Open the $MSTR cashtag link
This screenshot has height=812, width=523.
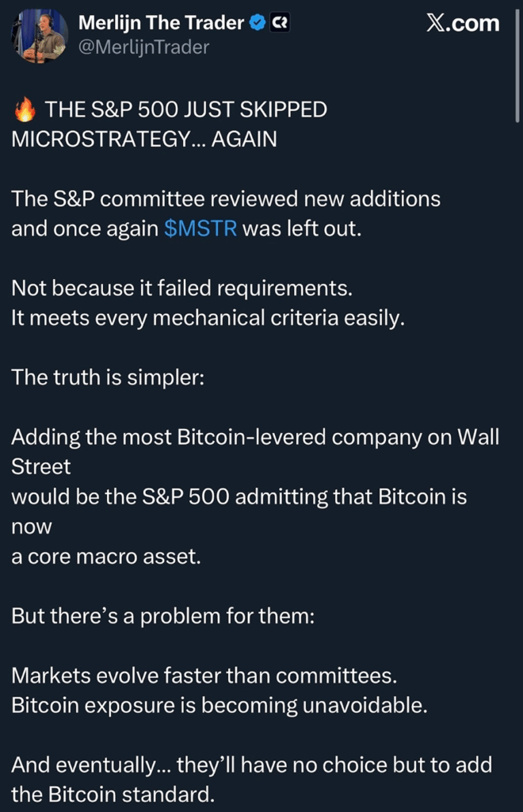[x=200, y=229]
